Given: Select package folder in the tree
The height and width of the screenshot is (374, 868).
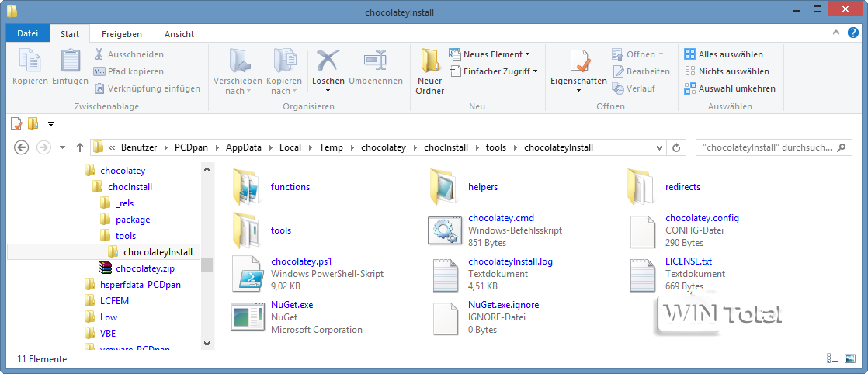Looking at the screenshot, I should [133, 219].
